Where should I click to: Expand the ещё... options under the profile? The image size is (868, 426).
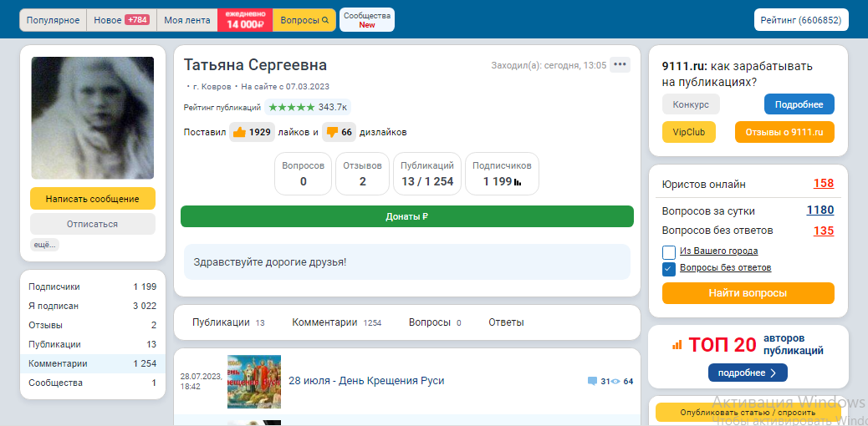click(x=45, y=245)
